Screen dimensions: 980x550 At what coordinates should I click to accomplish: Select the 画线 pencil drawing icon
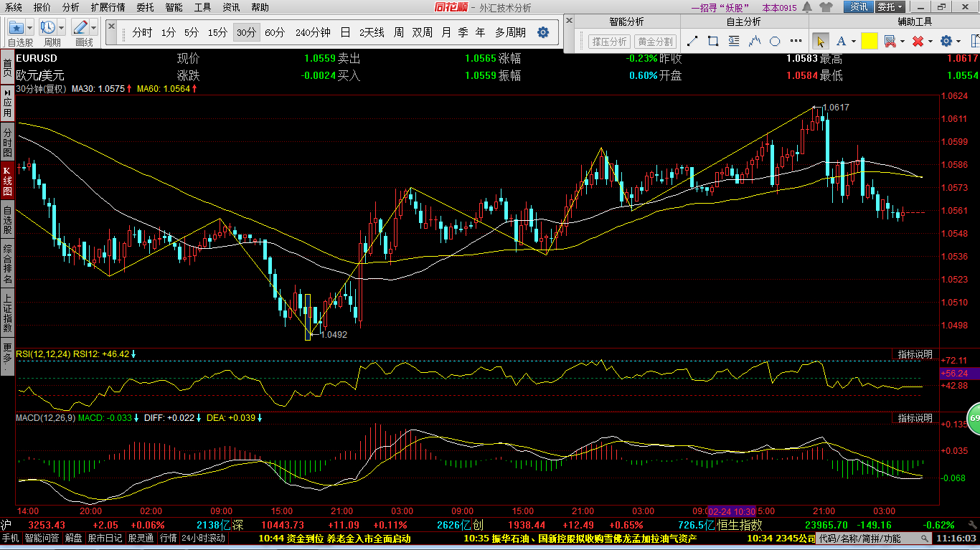[80, 28]
